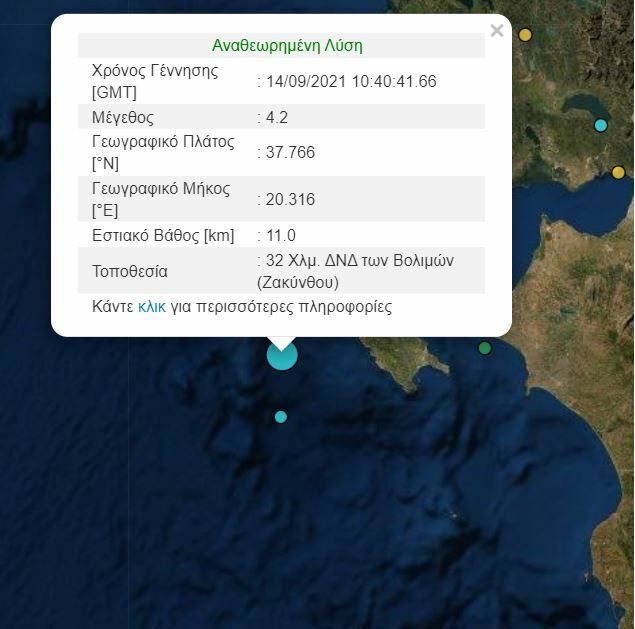Click the 'Τοποθεσία' label
635x629 pixels.
tap(130, 271)
